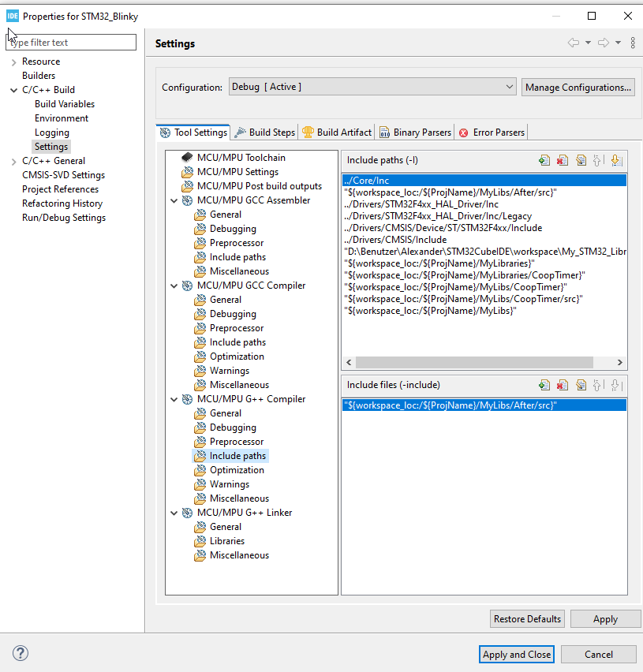Open Refactoring History page

pyautogui.click(x=62, y=203)
